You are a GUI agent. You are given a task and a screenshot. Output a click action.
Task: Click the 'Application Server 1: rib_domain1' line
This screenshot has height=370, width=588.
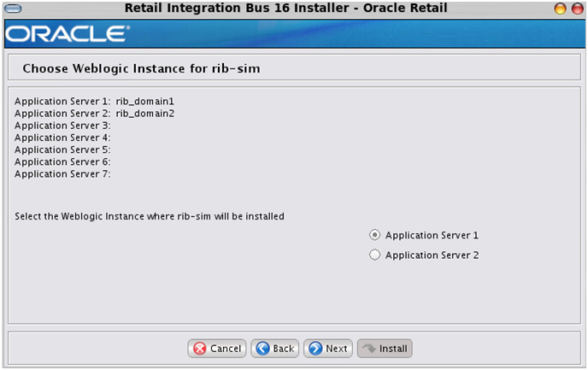pos(95,101)
